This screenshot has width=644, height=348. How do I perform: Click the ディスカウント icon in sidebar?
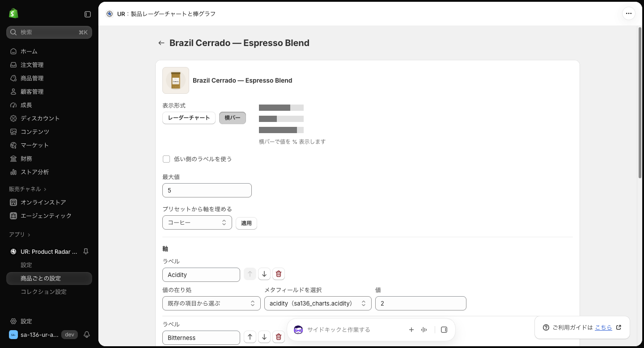(x=13, y=118)
